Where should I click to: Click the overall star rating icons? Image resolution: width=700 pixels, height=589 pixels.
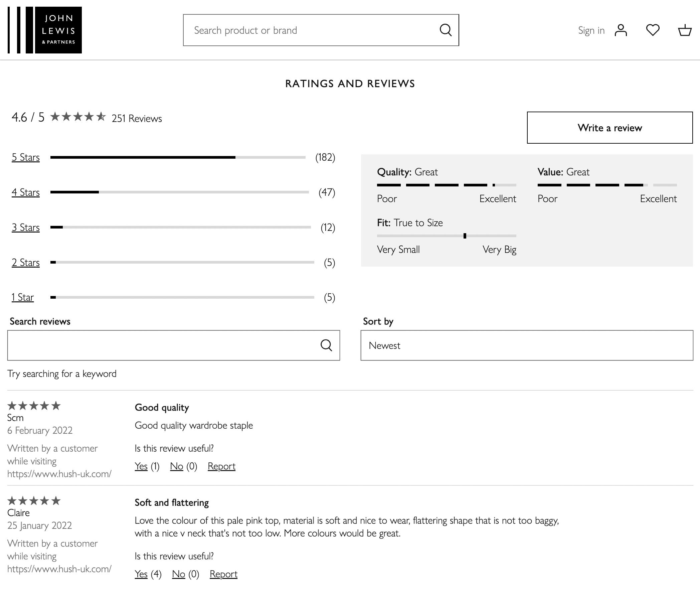tap(78, 117)
